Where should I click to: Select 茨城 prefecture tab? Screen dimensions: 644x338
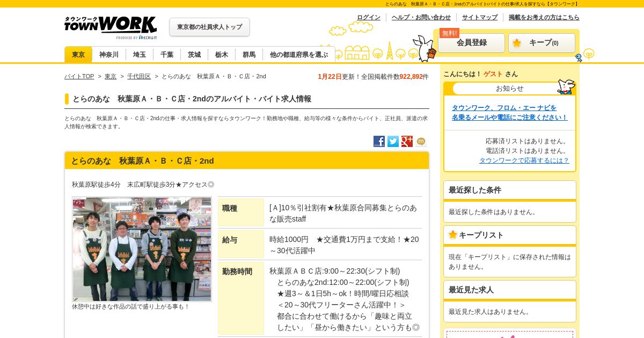point(194,54)
